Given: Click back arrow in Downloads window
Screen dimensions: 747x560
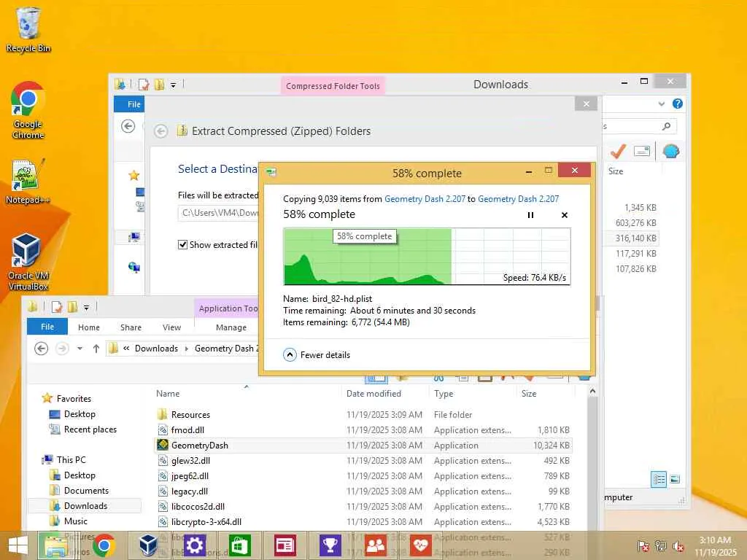Looking at the screenshot, I should coord(128,126).
